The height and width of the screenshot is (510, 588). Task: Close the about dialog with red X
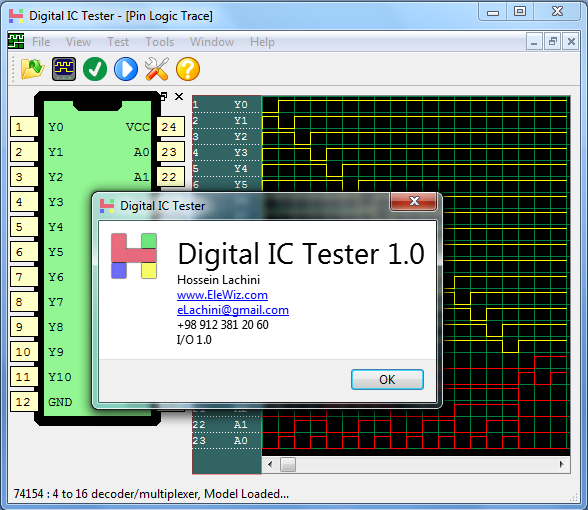tap(414, 201)
